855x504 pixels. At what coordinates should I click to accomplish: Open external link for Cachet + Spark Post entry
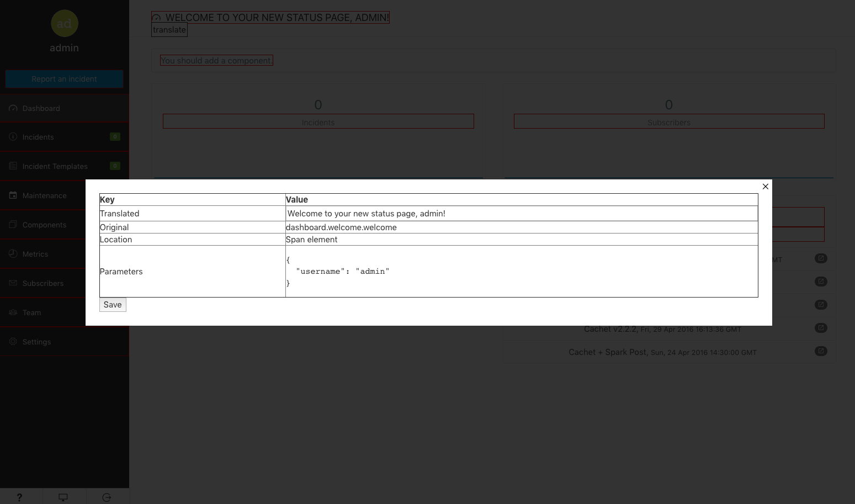[821, 351]
